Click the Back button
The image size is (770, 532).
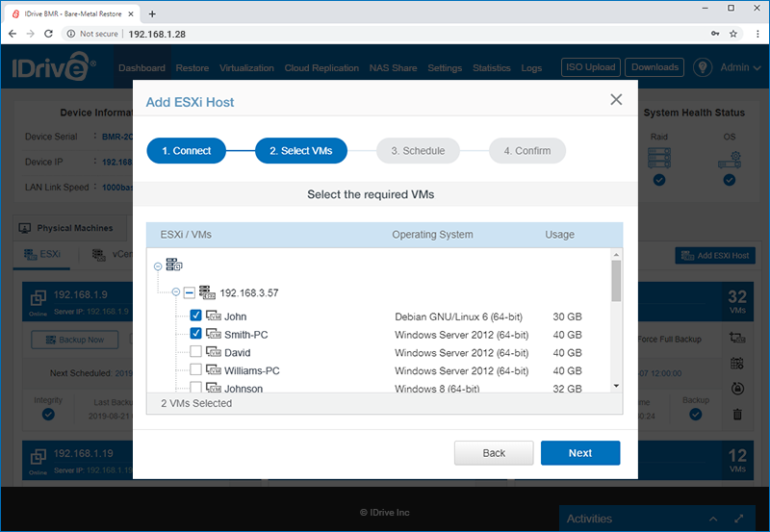494,452
